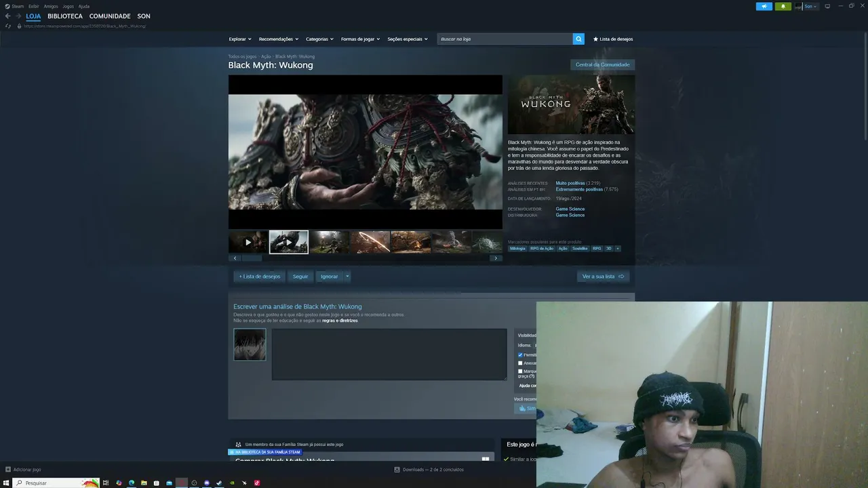The width and height of the screenshot is (868, 488).
Task: Open the SON profile tab
Action: click(144, 16)
